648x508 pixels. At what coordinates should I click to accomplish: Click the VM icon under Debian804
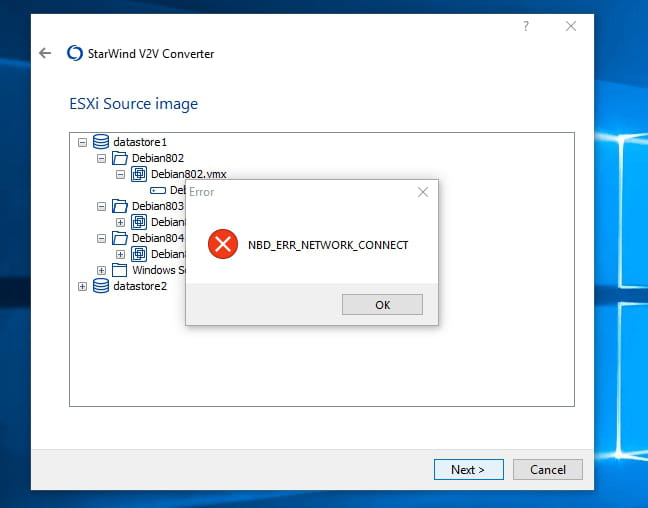pos(139,254)
